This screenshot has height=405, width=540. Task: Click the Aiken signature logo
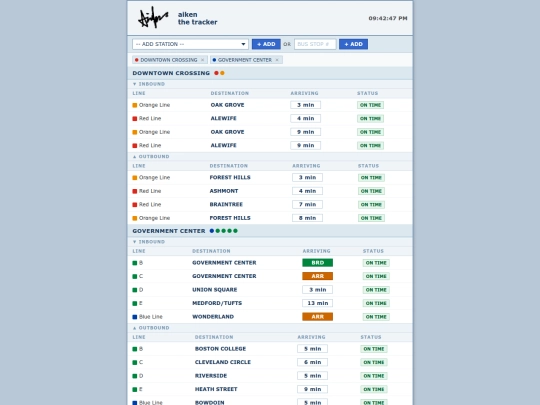[x=153, y=18]
